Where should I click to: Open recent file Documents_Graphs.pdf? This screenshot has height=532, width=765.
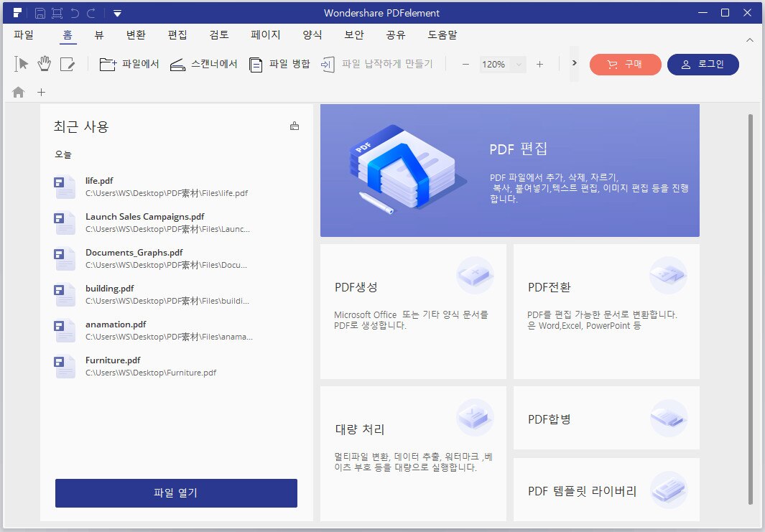(x=176, y=259)
